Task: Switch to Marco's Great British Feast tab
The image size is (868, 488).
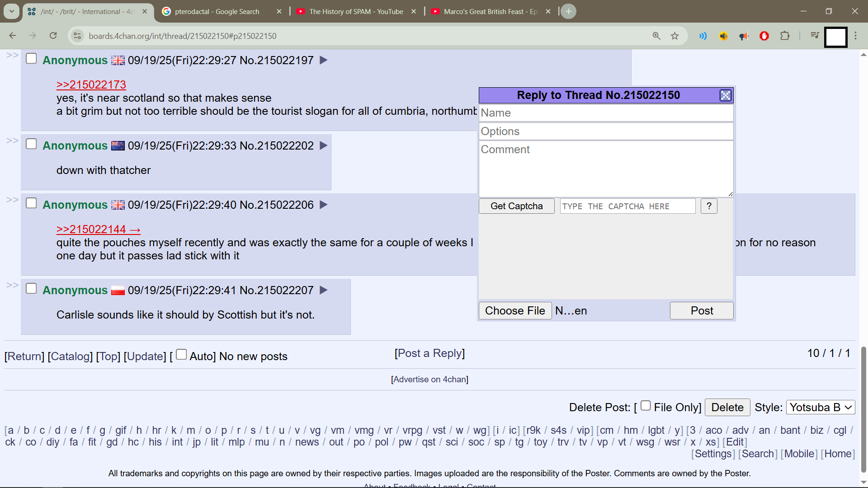Action: (x=491, y=12)
